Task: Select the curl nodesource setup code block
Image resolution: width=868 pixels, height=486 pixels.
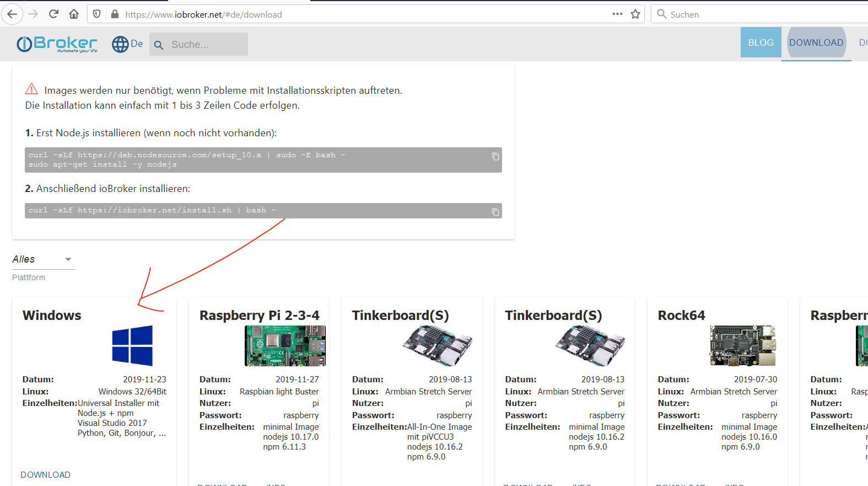Action: pos(263,160)
